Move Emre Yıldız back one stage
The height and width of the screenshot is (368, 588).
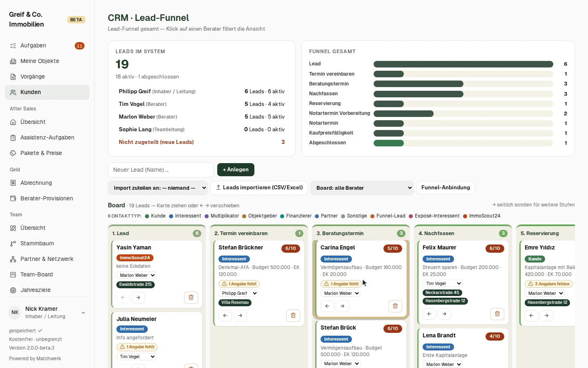point(532,316)
